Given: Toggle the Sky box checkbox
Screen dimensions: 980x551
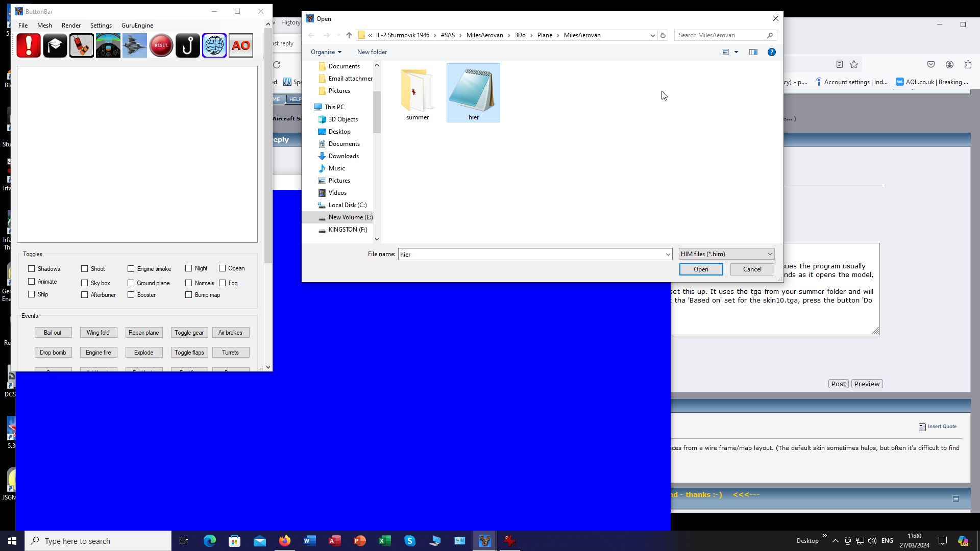Looking at the screenshot, I should (x=85, y=283).
